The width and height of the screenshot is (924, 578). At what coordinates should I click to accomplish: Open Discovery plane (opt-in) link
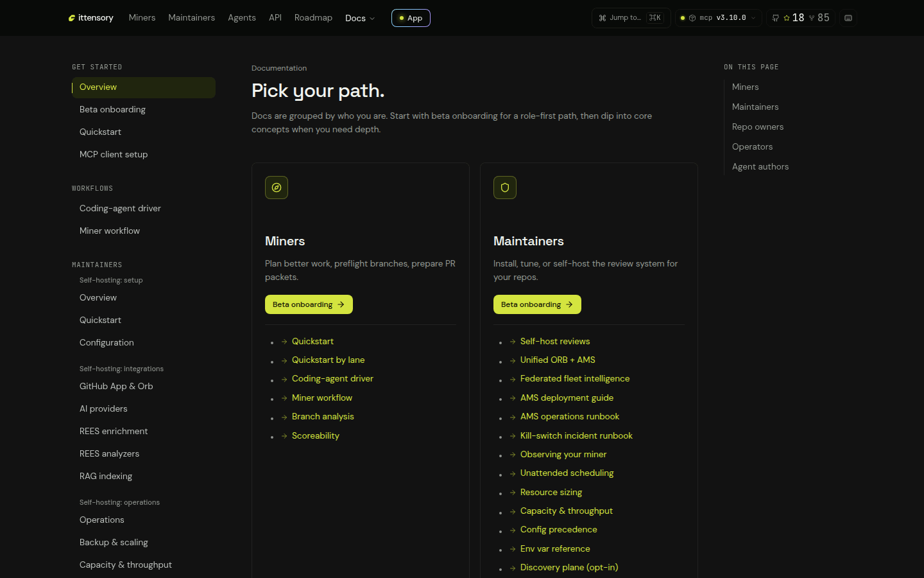tap(569, 568)
